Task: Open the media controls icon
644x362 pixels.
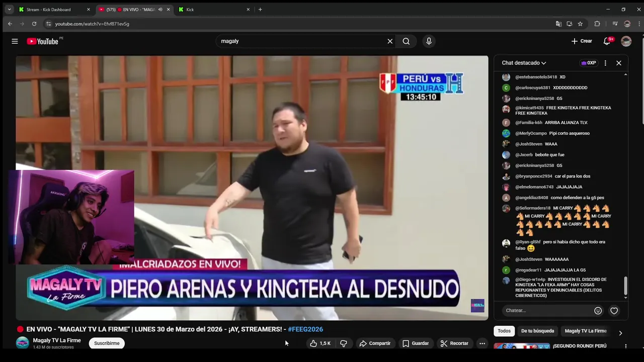Action: [615, 24]
